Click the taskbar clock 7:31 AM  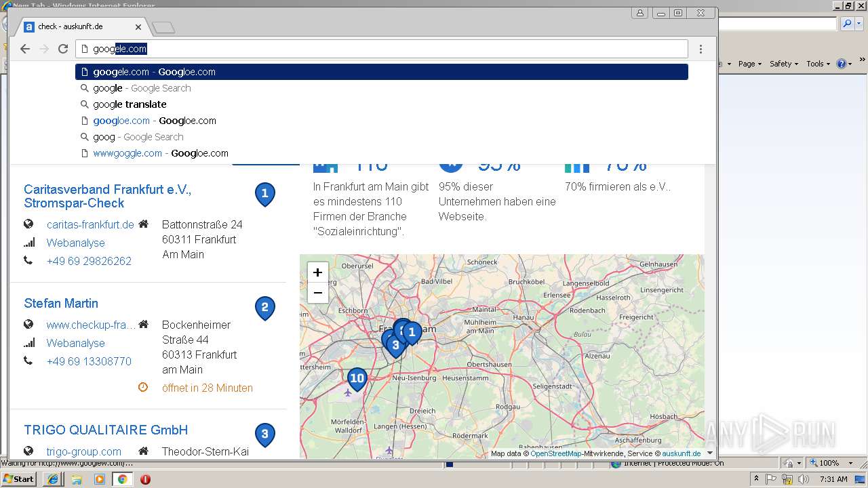(x=834, y=479)
